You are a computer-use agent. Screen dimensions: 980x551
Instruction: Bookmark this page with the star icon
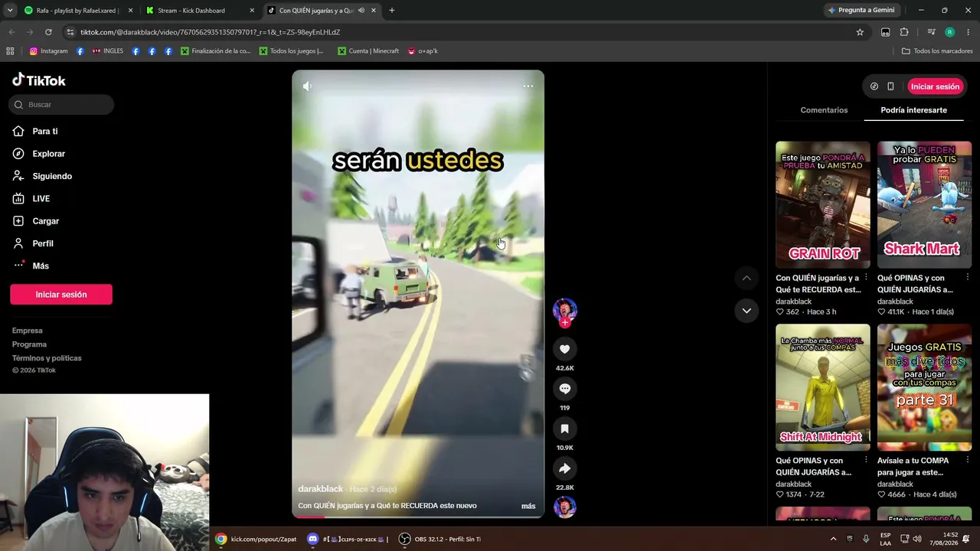pyautogui.click(x=860, y=32)
